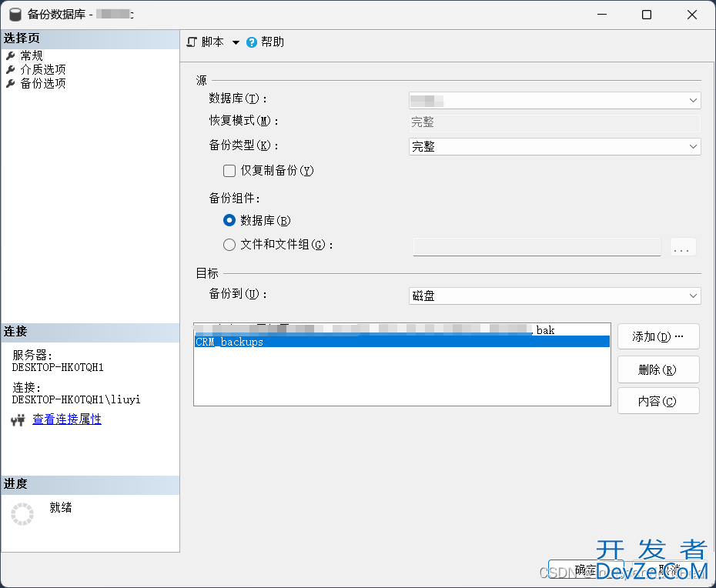716x588 pixels.
Task: Click the progress spinner icon
Action: coord(22,514)
